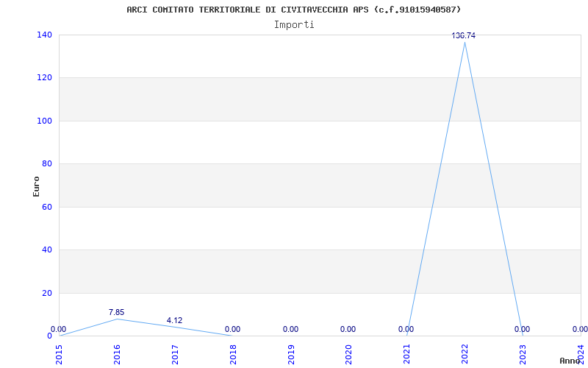Click the 4.12 data value label
This screenshot has width=588, height=368.
[x=174, y=321]
